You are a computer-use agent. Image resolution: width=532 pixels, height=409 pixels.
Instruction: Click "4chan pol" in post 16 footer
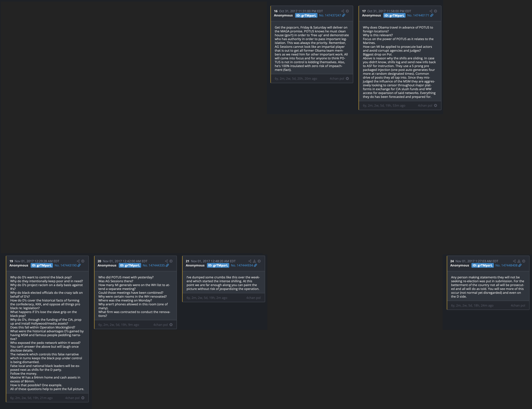pos(337,79)
